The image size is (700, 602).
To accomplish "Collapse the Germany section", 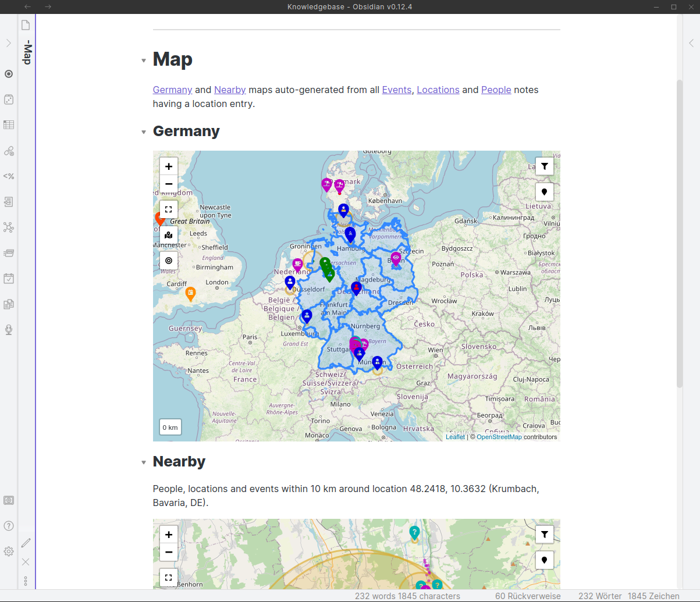I will point(143,132).
